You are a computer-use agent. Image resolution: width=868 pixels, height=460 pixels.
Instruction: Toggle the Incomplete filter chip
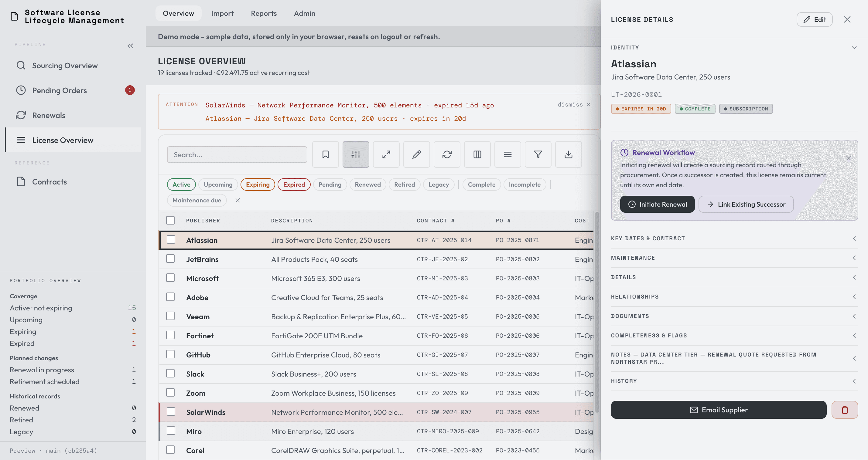(524, 184)
